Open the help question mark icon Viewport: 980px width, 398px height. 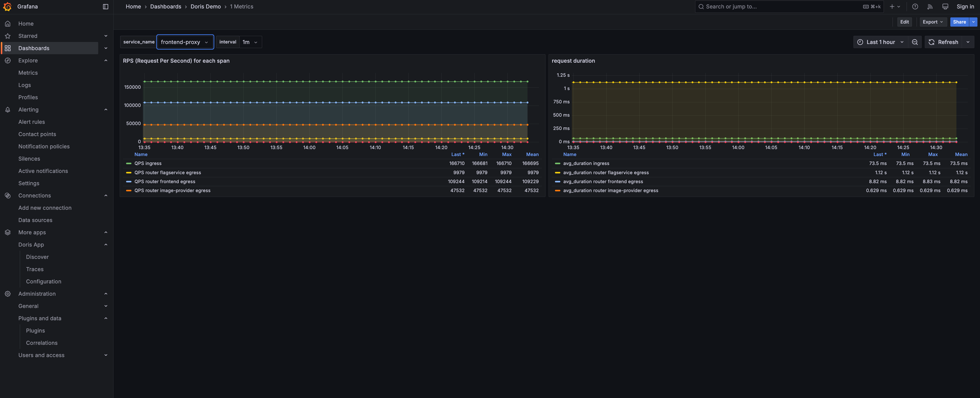[x=915, y=6]
